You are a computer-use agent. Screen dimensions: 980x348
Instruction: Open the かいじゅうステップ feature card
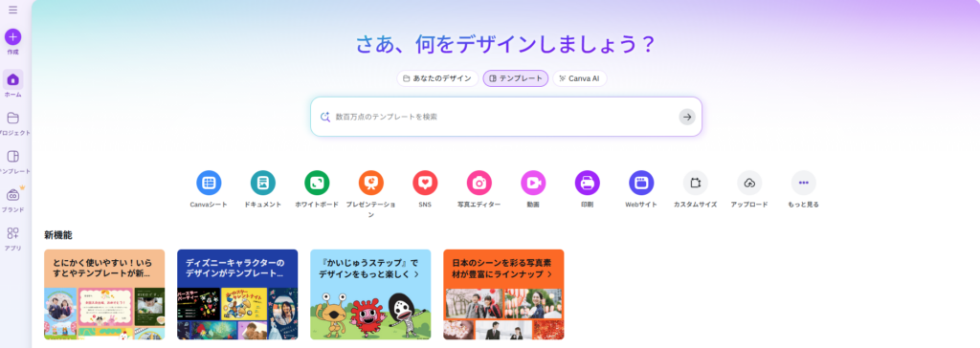pos(370,294)
